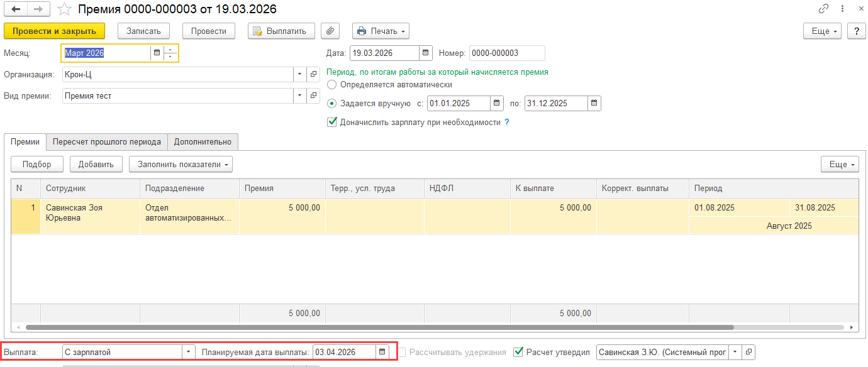
Task: Open employee selection with Подбор
Action: coord(37,165)
